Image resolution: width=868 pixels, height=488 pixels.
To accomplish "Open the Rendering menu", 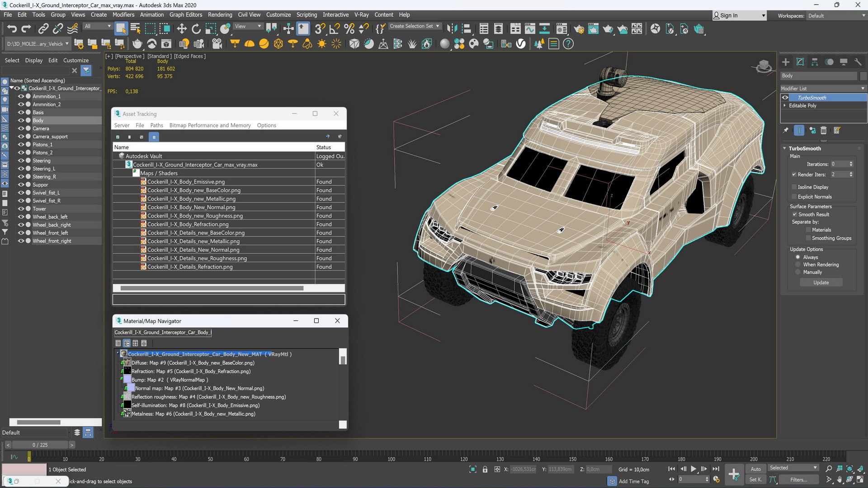I will click(x=220, y=15).
